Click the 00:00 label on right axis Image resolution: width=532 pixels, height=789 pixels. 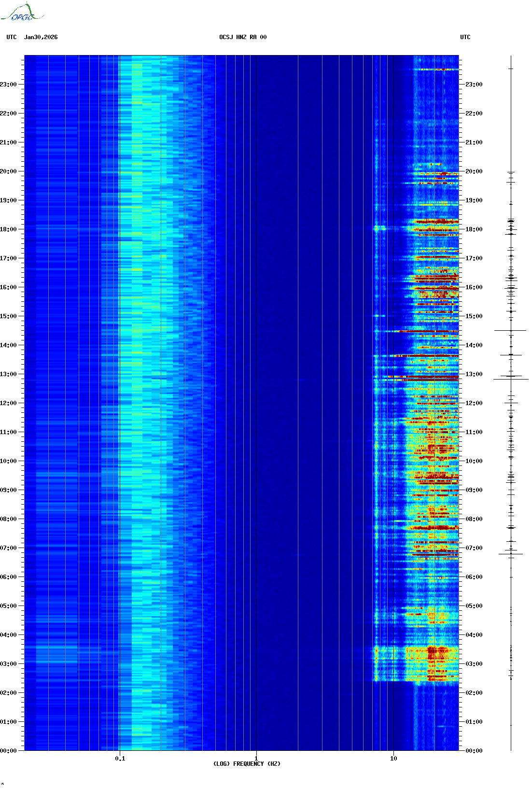[x=474, y=751]
